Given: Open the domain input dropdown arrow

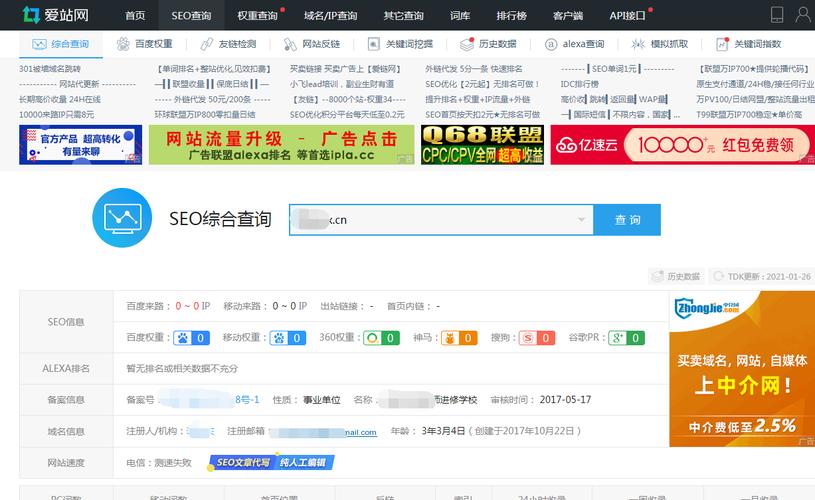Looking at the screenshot, I should click(581, 220).
